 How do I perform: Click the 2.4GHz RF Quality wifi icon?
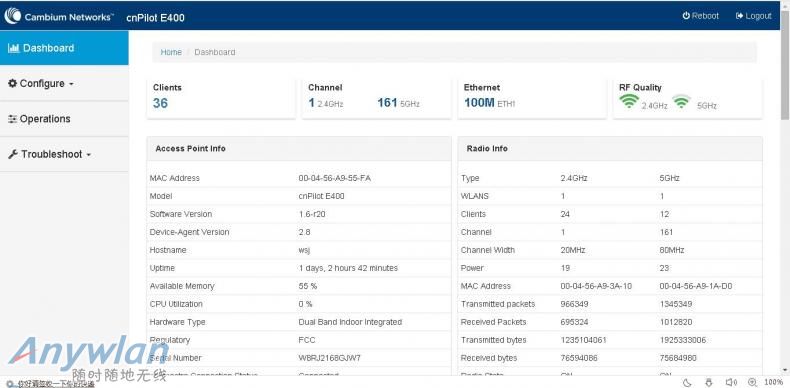pyautogui.click(x=629, y=101)
